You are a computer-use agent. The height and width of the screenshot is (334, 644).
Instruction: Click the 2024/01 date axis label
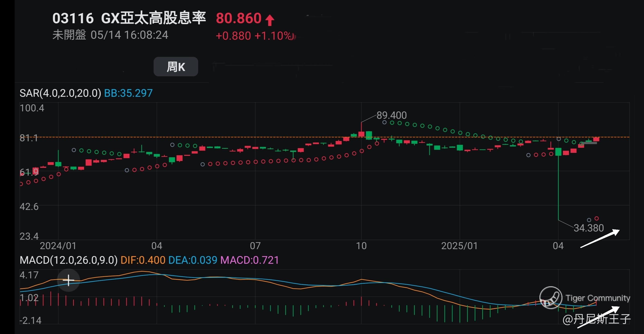pyautogui.click(x=58, y=246)
